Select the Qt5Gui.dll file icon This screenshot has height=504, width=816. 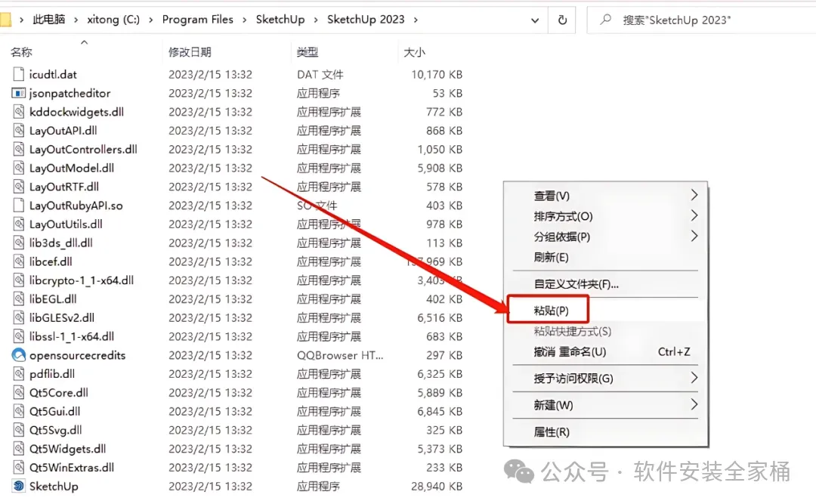tap(19, 411)
